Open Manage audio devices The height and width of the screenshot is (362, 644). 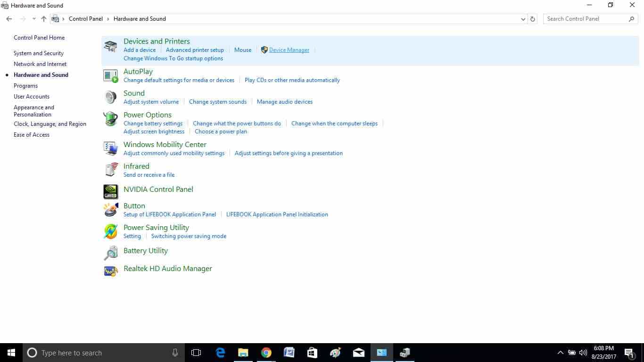coord(285,102)
